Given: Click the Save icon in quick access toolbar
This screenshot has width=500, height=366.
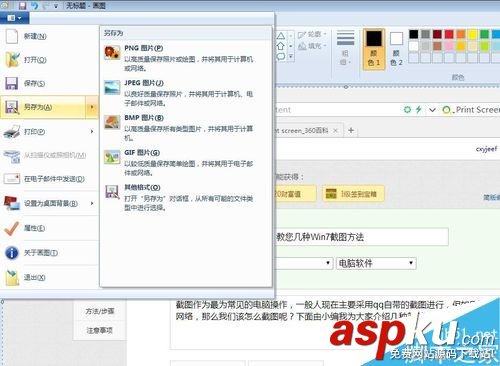Looking at the screenshot, I should 22,5.
